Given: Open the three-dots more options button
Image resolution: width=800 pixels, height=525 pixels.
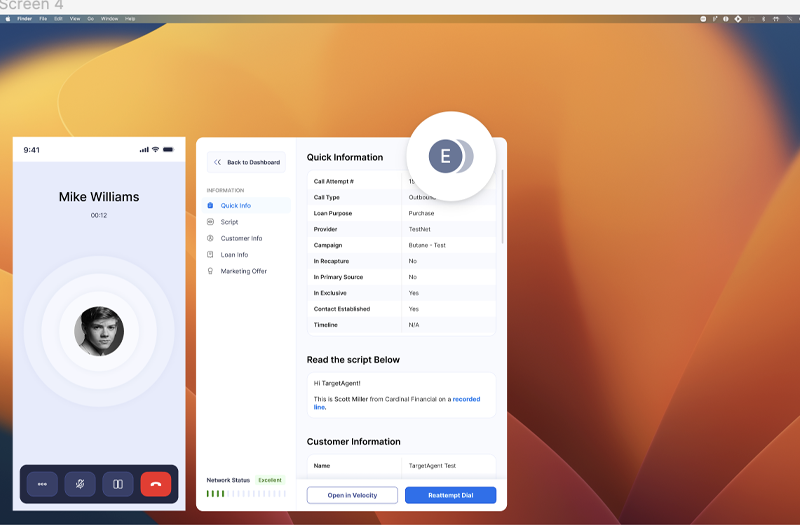Looking at the screenshot, I should pos(42,484).
